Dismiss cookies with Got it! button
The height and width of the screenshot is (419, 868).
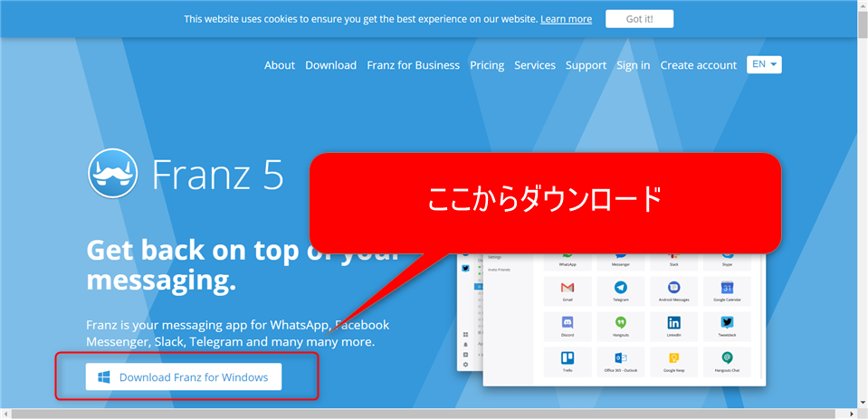click(639, 19)
